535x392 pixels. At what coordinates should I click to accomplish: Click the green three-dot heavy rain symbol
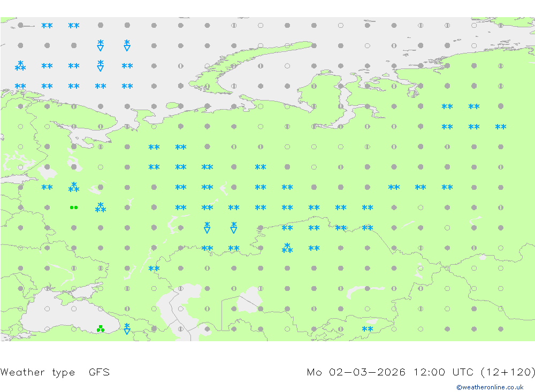pos(101,329)
